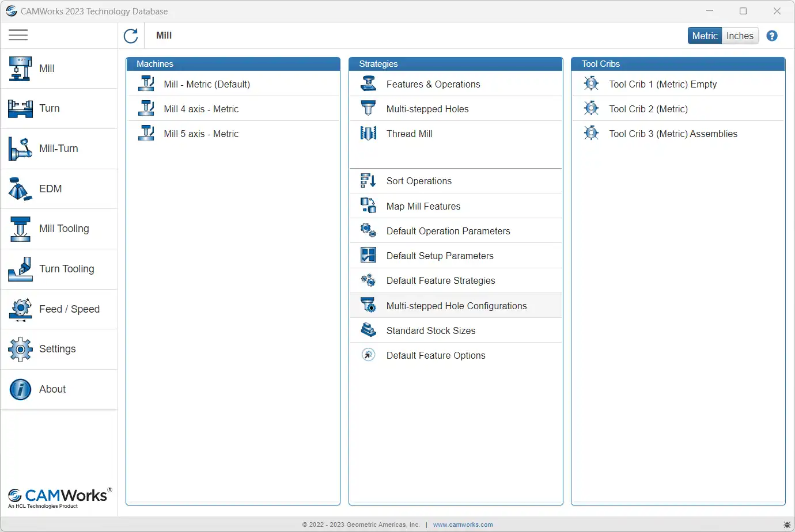Open Default Feature Strategies text
This screenshot has height=532, width=795.
tap(441, 280)
